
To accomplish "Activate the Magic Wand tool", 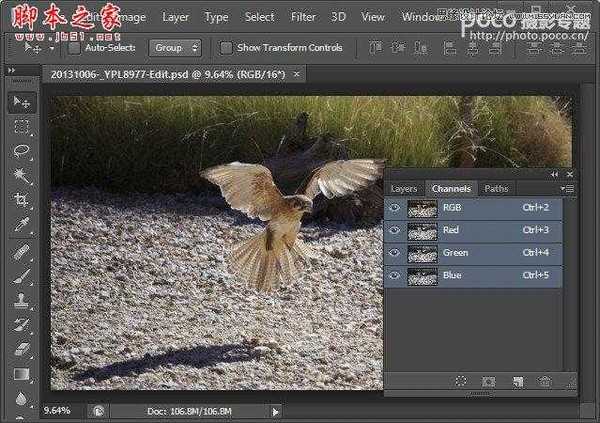I will coord(21,176).
